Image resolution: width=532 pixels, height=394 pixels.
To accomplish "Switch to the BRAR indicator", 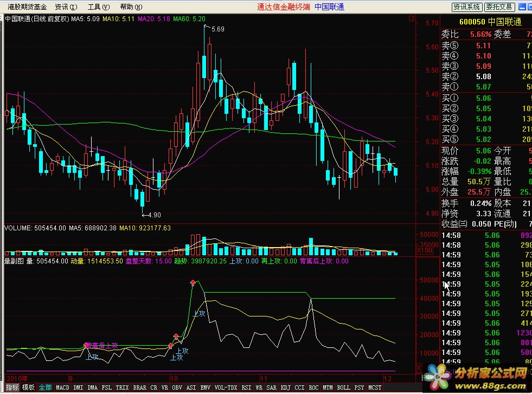I will 140,387.
